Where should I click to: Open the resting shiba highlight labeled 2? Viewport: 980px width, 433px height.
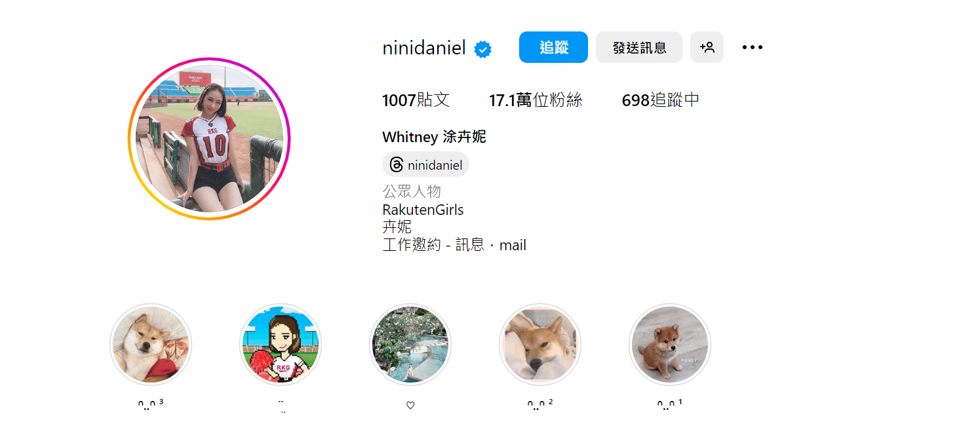540,345
